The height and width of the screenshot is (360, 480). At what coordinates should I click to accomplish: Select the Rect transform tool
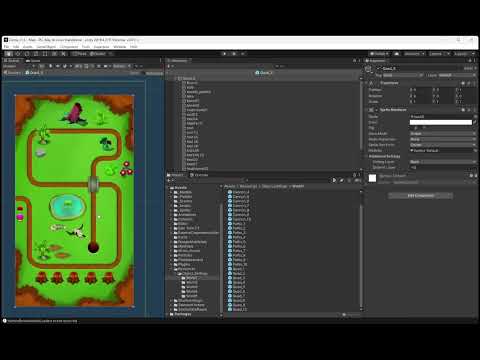click(45, 54)
